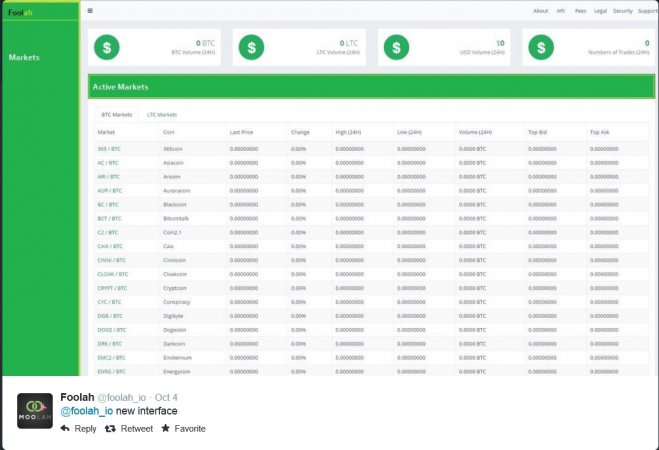Click the Digibyte coin name cell
This screenshot has height=450, width=659.
[173, 316]
